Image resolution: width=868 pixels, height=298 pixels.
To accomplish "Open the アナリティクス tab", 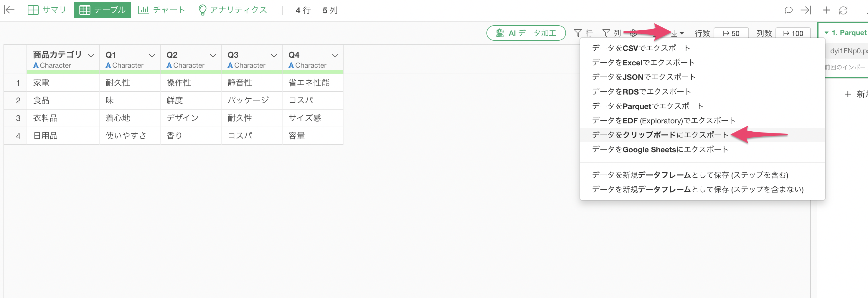I will tap(233, 10).
